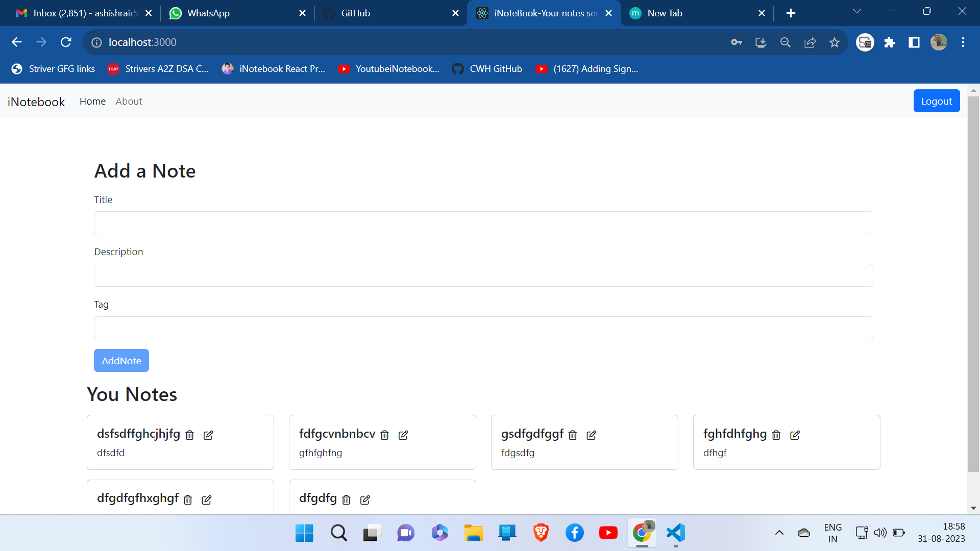
Task: Edit the dfgdfgfhxghgf note
Action: 207,499
